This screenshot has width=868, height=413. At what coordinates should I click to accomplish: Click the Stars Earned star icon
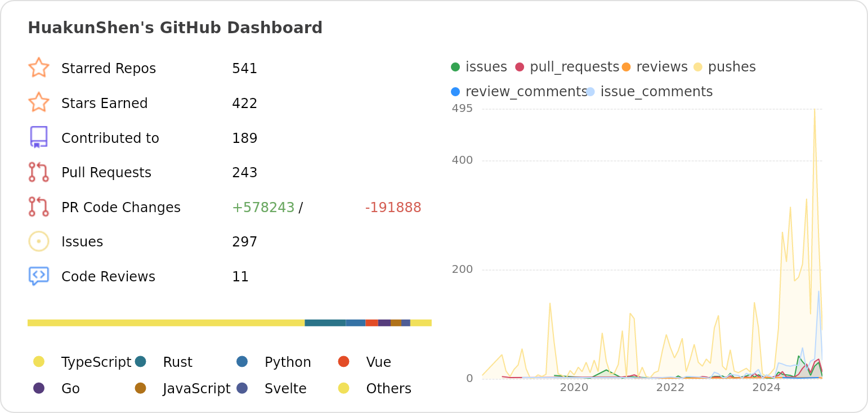click(38, 103)
